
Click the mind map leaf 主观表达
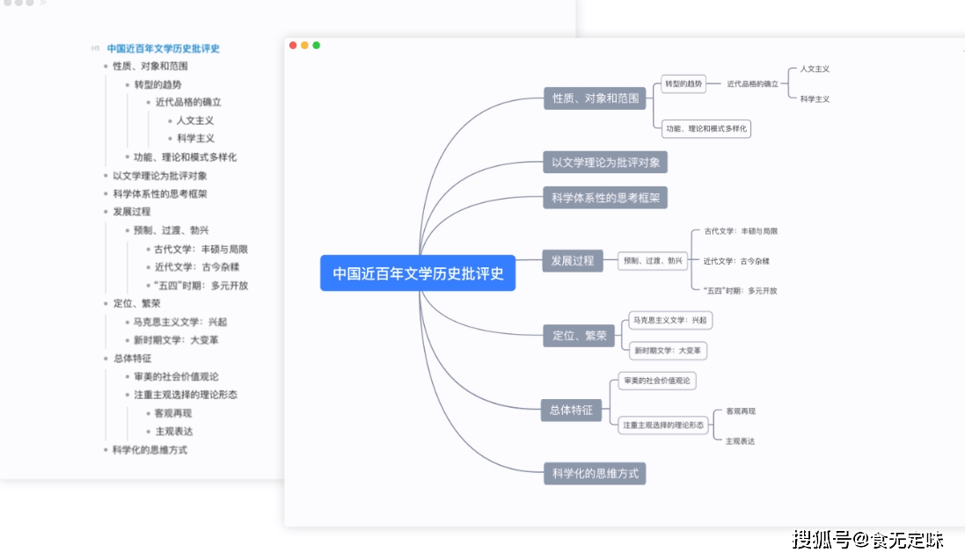(x=741, y=442)
